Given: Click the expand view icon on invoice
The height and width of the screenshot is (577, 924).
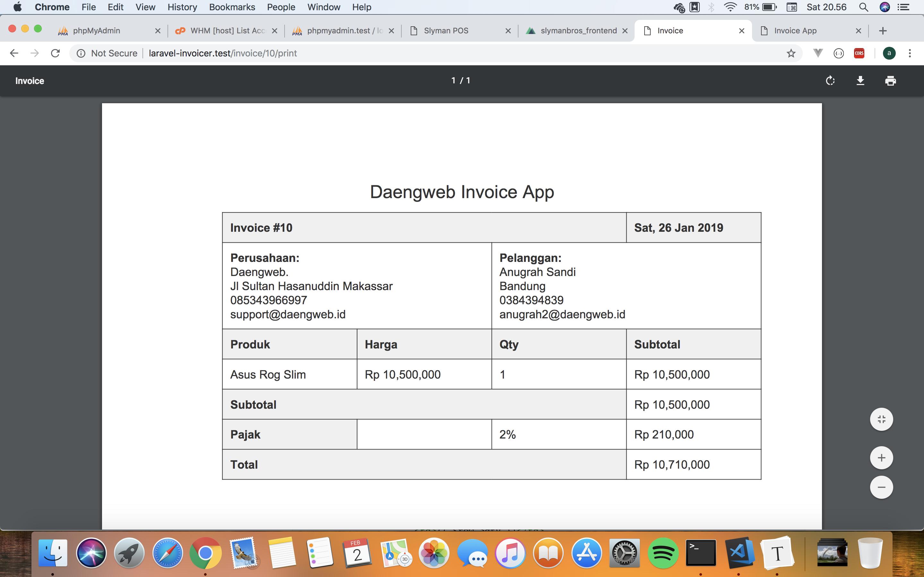Looking at the screenshot, I should point(881,419).
